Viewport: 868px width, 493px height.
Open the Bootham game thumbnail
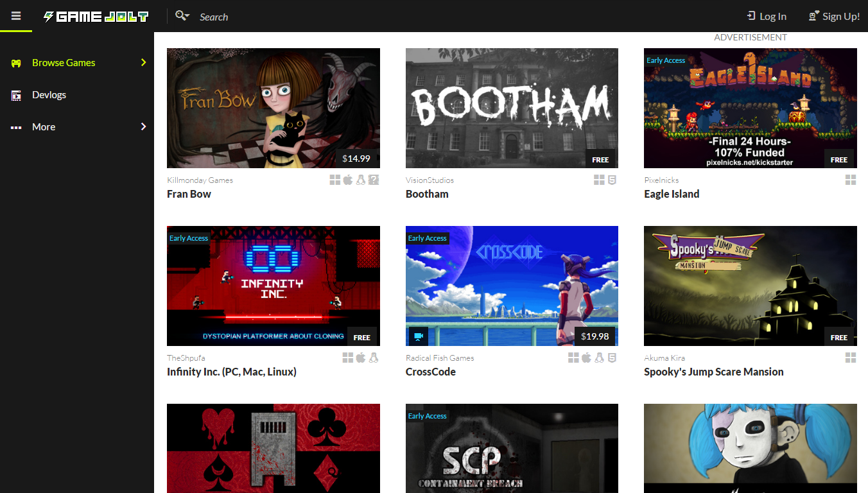pos(512,108)
